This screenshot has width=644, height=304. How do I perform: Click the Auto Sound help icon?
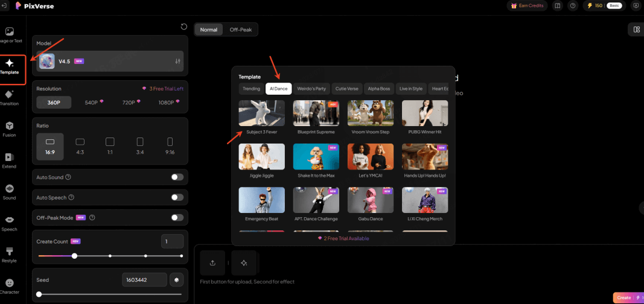coord(68,177)
